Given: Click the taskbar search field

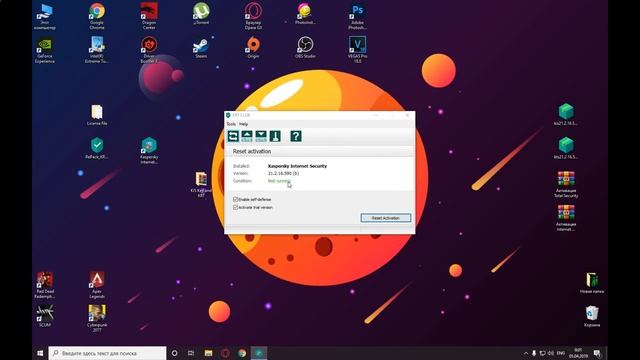Looking at the screenshot, I should (x=107, y=353).
